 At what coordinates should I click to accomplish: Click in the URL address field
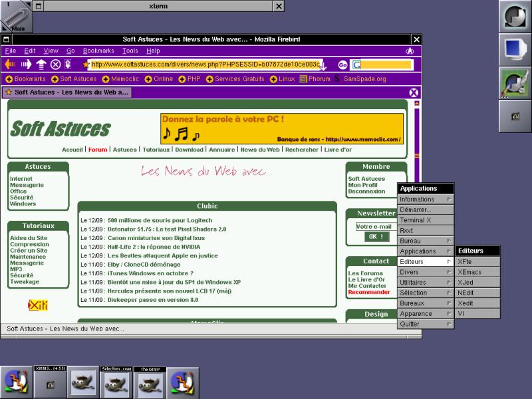tap(205, 65)
